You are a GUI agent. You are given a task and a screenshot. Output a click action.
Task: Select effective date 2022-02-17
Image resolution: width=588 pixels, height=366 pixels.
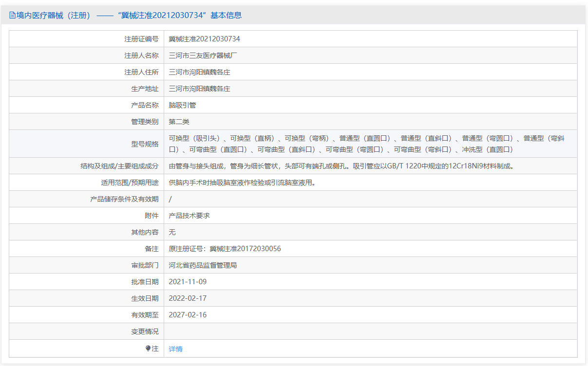coord(188,298)
